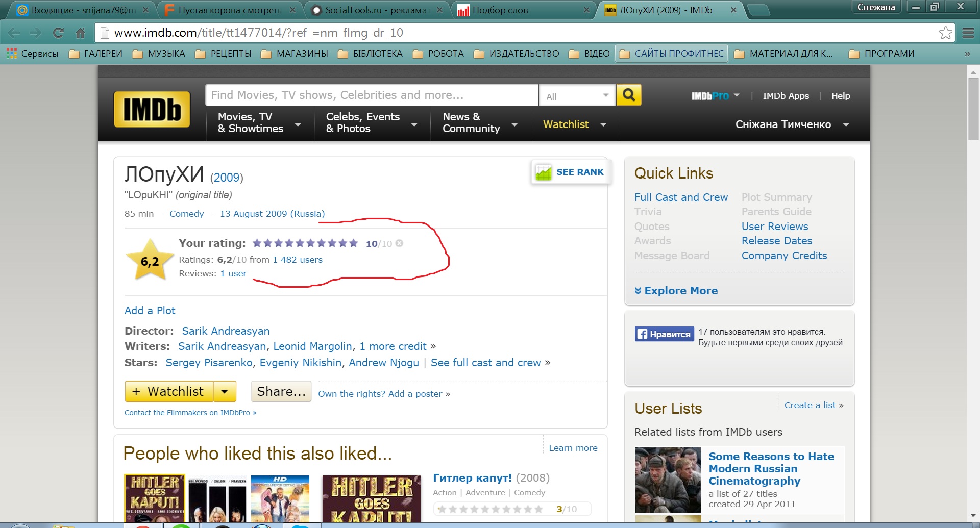The image size is (980, 528).
Task: Open Chrome menu hamburger icon
Action: [x=968, y=33]
